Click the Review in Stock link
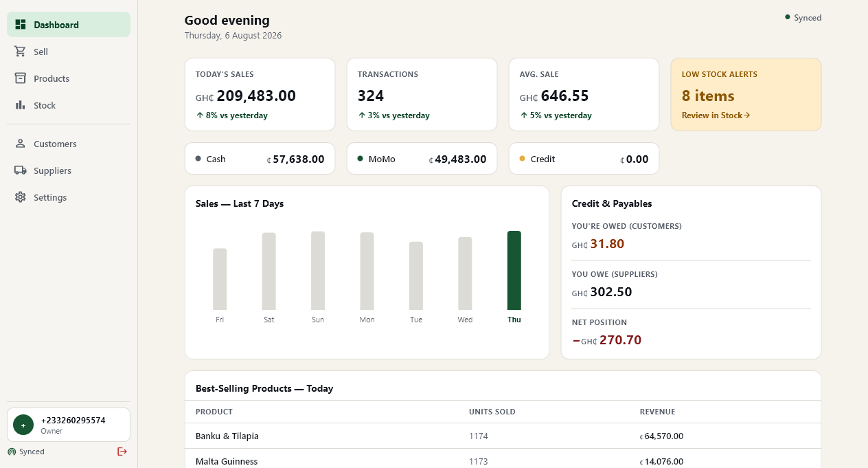Image resolution: width=868 pixels, height=468 pixels. (x=716, y=115)
